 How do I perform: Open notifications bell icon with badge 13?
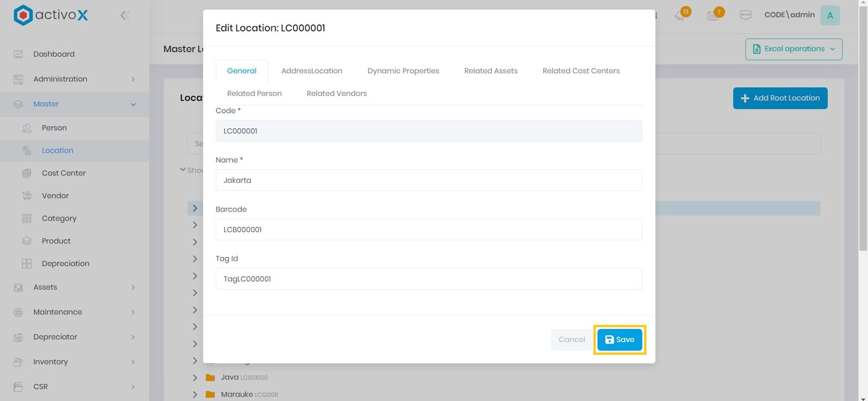680,15
